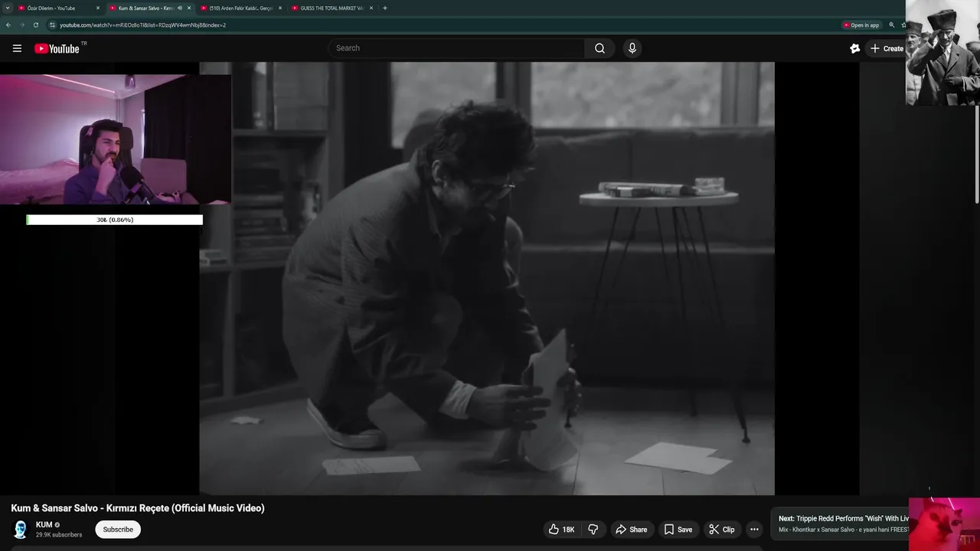
Task: Go to YouTube home via logo
Action: 57,48
